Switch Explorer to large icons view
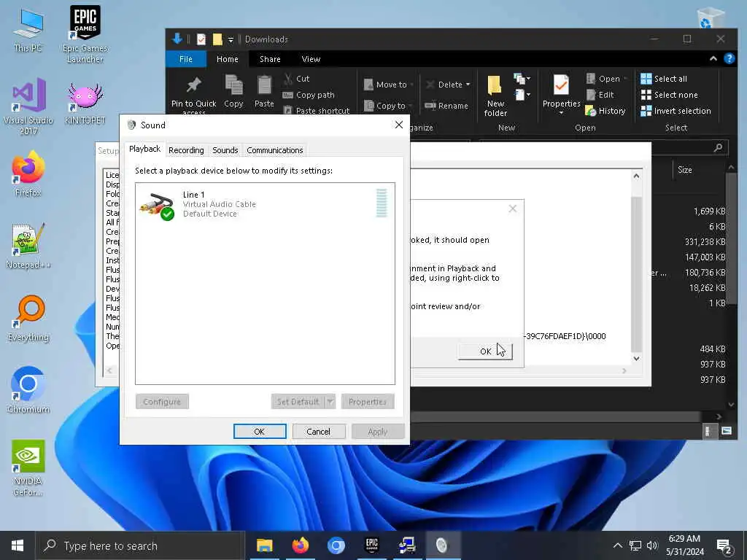The height and width of the screenshot is (560, 747). tap(726, 431)
